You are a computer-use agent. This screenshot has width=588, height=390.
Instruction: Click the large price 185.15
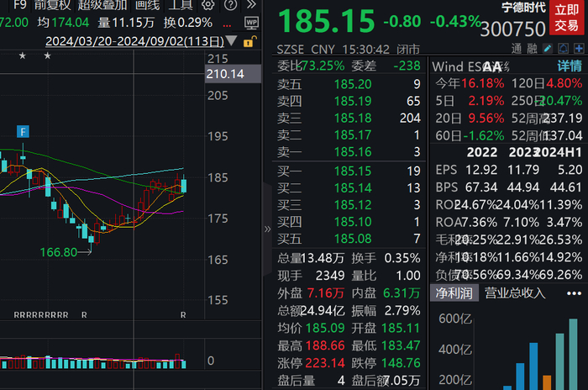tap(326, 21)
